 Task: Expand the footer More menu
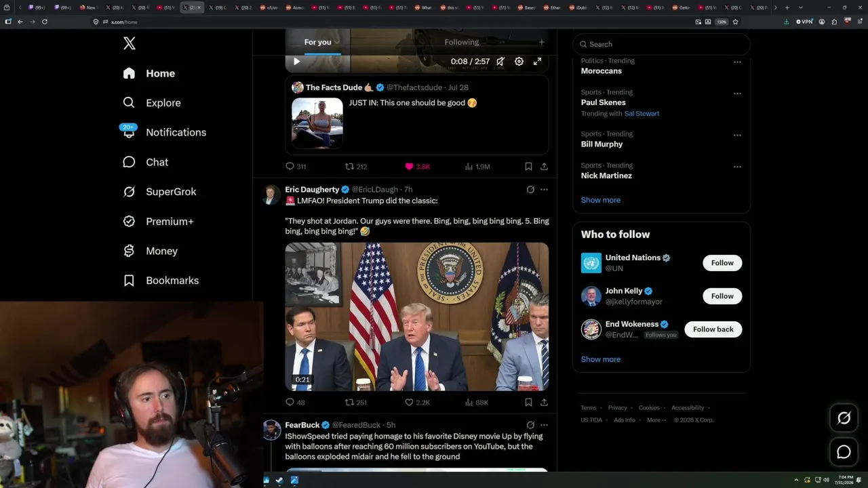(x=656, y=420)
